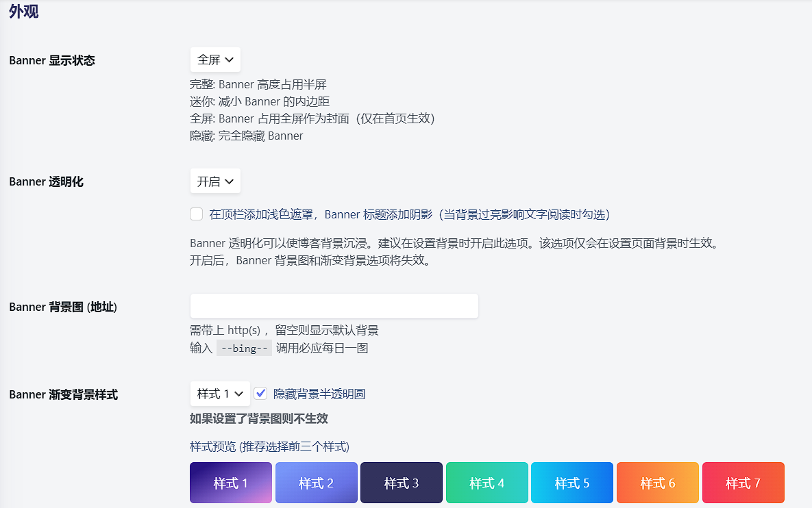The width and height of the screenshot is (812, 508).
Task: Click the 如果设置了背景图则不生效 bold note
Action: [259, 418]
